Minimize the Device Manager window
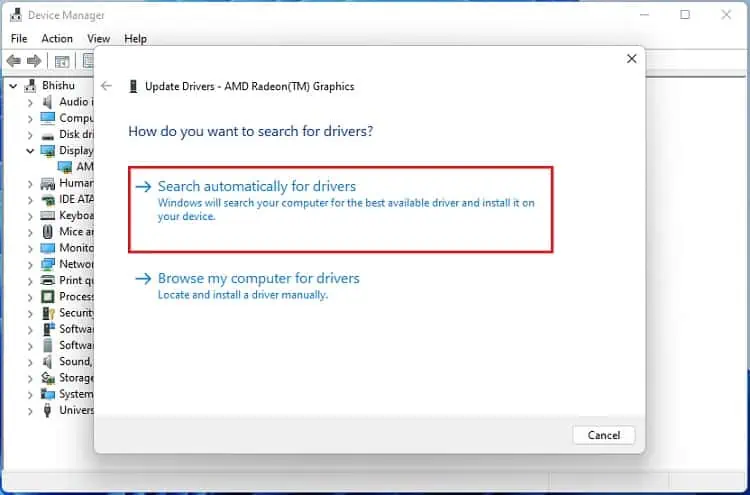 coord(644,15)
